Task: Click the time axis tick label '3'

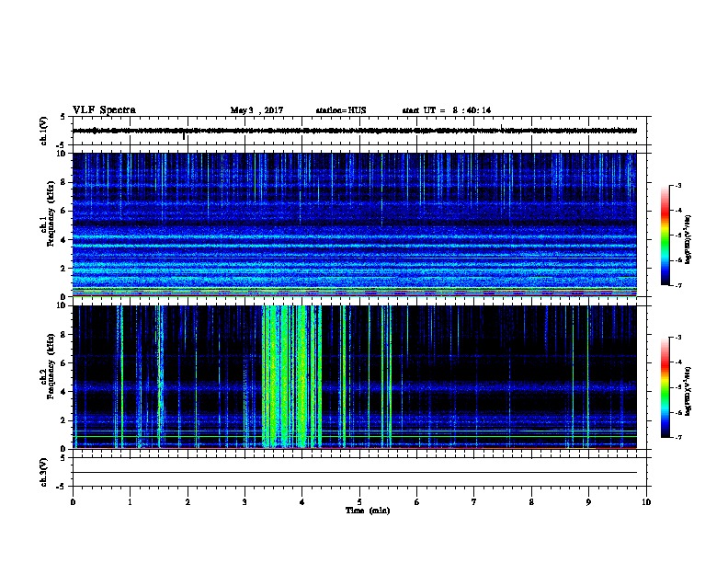Action: 245,502
